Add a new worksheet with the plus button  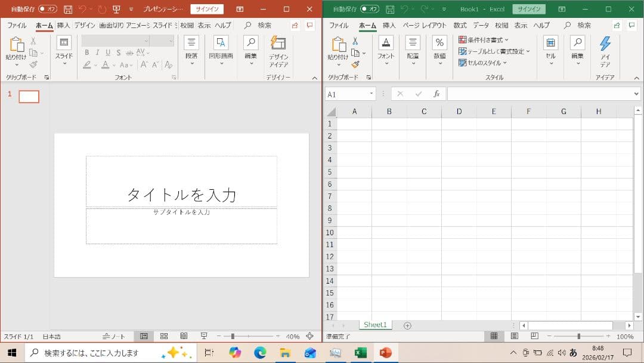pos(408,325)
